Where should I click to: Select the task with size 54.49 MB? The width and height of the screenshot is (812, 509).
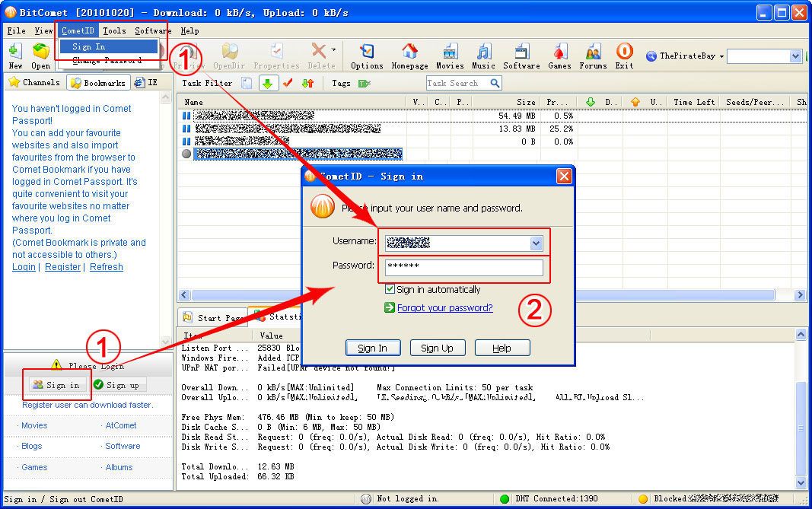pos(491,116)
